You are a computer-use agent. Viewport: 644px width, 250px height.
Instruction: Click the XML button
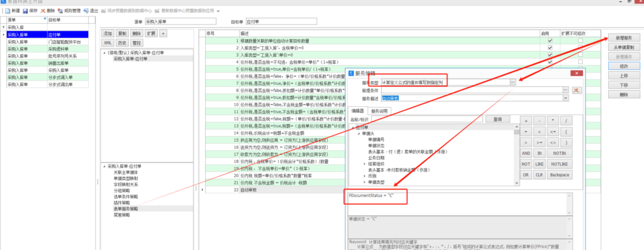108,43
